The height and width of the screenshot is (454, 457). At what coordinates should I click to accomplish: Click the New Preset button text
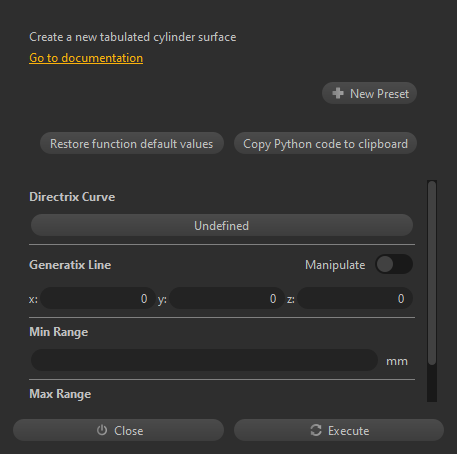(379, 94)
